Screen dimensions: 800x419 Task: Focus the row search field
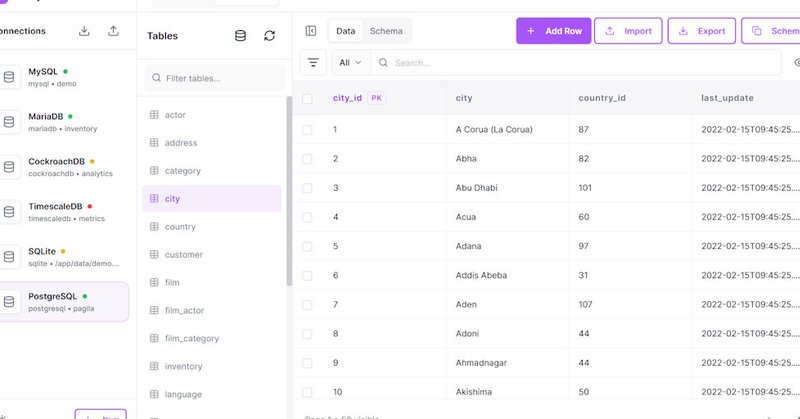(576, 63)
